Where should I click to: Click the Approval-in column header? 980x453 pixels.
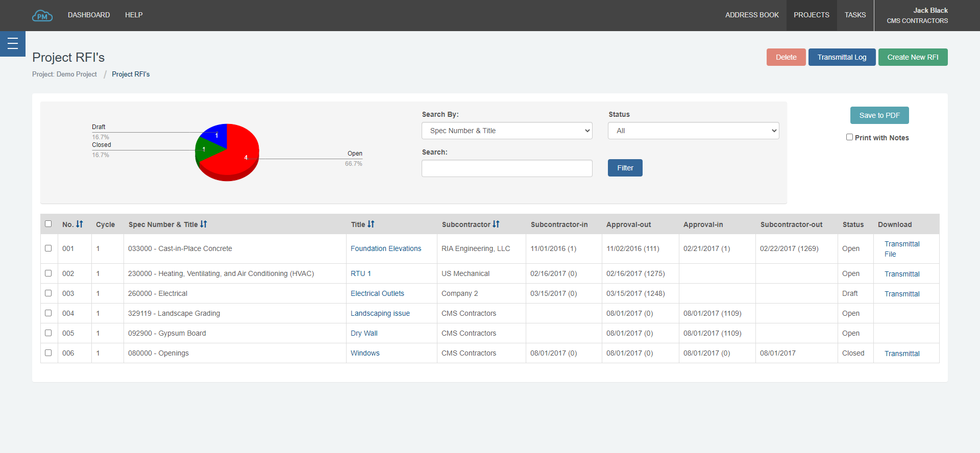click(x=703, y=224)
